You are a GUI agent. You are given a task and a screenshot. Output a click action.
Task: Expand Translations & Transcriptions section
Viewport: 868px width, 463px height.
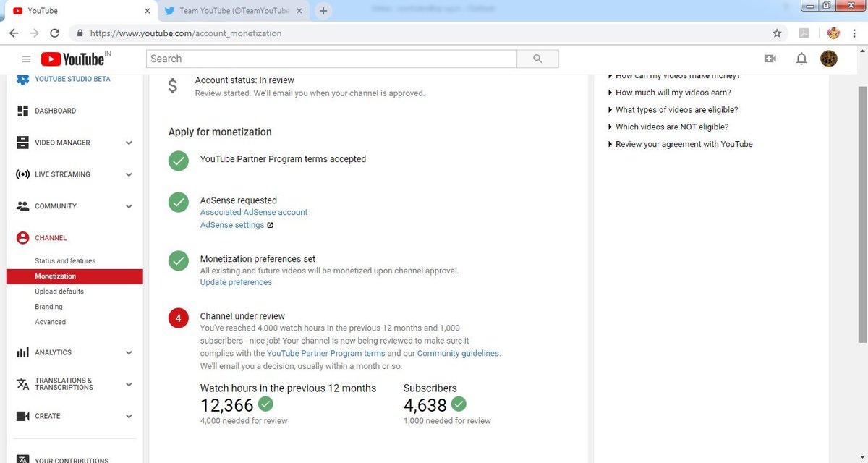129,384
